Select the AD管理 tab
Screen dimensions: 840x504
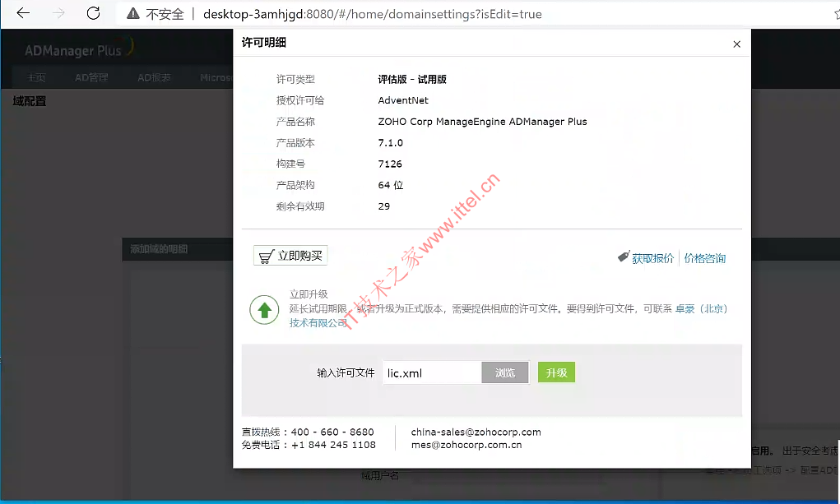pos(91,77)
